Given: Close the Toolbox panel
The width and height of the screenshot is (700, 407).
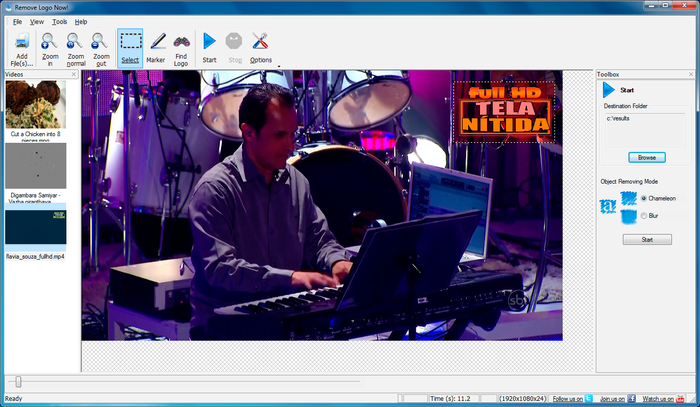Looking at the screenshot, I should pos(691,75).
